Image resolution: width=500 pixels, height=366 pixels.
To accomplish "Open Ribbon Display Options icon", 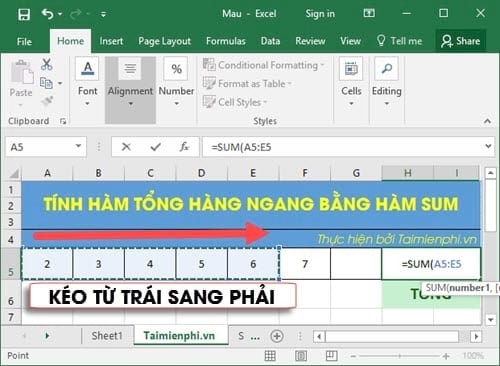I will pos(369,13).
